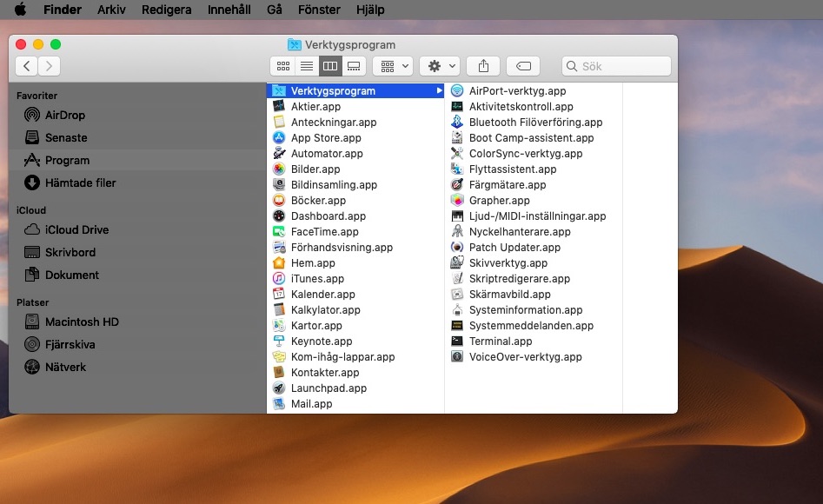
Task: Open the group-by arrangement dropdown
Action: (393, 66)
